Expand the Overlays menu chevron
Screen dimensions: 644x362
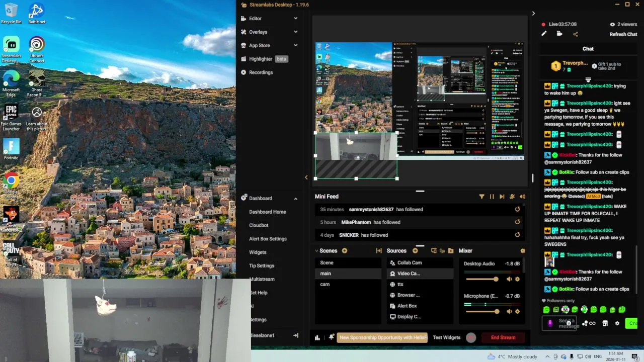point(295,32)
